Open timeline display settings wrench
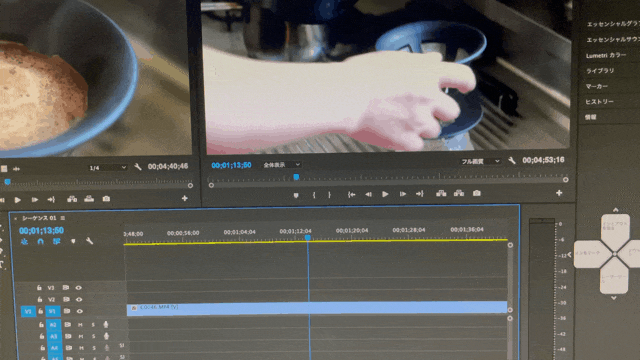This screenshot has width=640, height=360. tap(89, 241)
